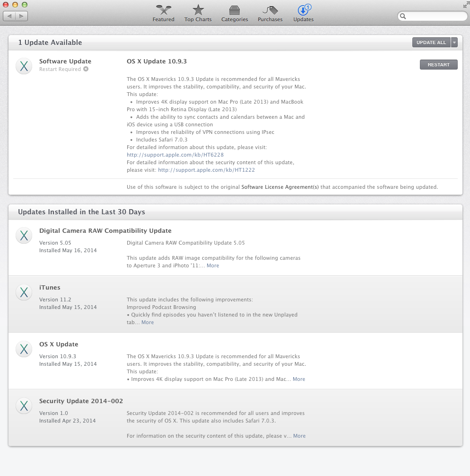Click the Digital Camera RAW update icon
The height and width of the screenshot is (476, 470).
pyautogui.click(x=24, y=235)
